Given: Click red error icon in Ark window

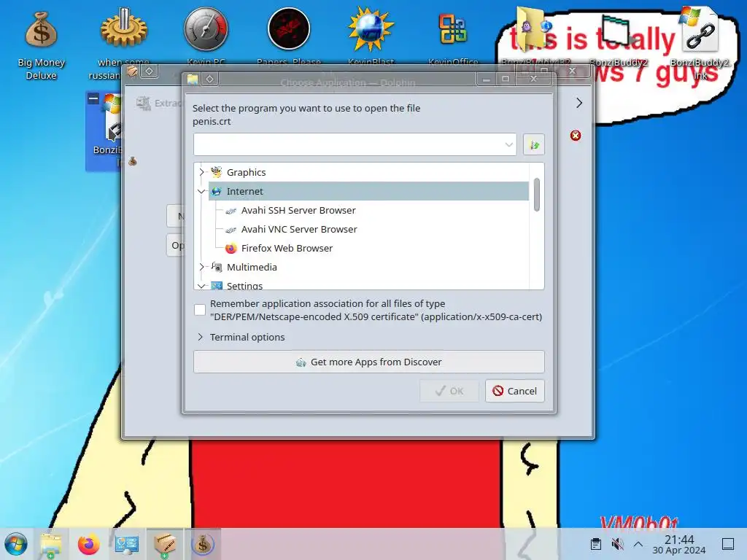Looking at the screenshot, I should [x=576, y=136].
